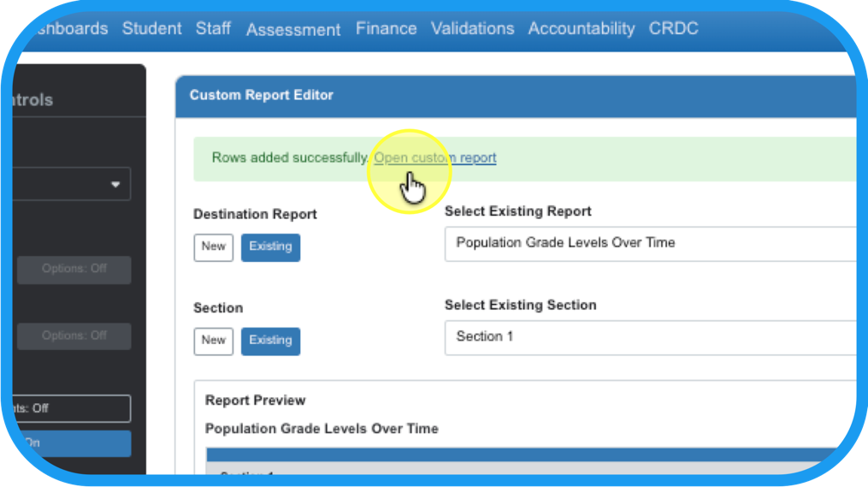Go to the Assessment menu
Image resolution: width=868 pixels, height=487 pixels.
pos(293,29)
